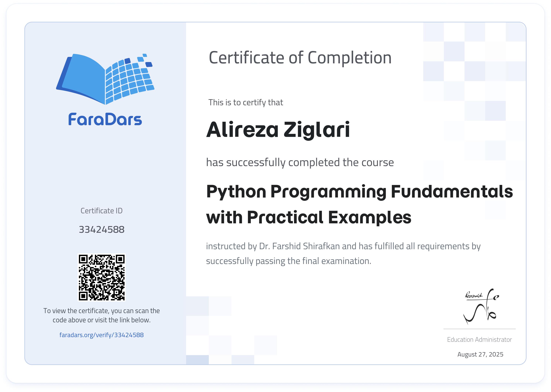Click the FaraDars open-book logo icon
Viewport: 551px width, 392px height.
(x=105, y=79)
